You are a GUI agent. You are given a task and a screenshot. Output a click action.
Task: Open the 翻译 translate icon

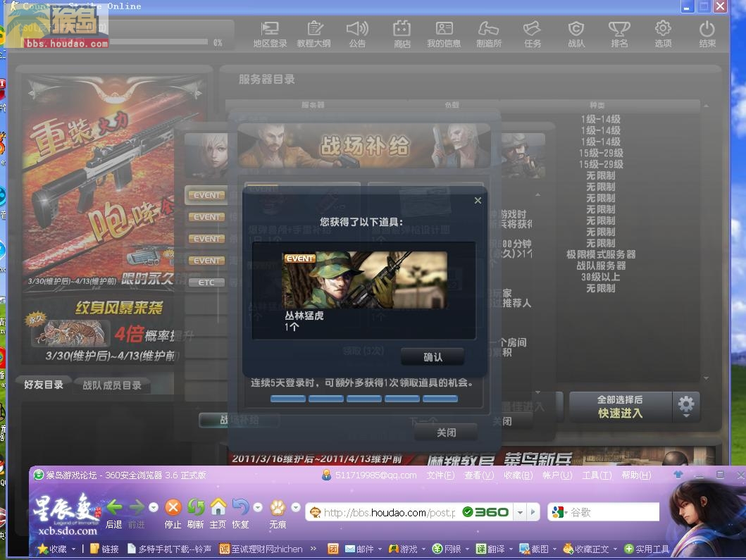481,549
